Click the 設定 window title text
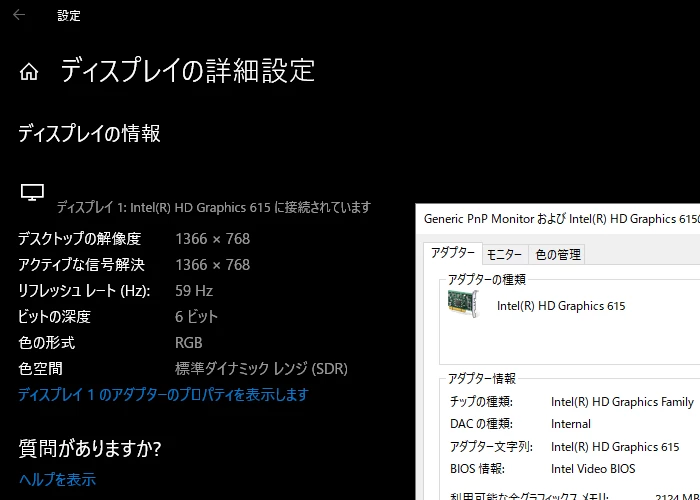This screenshot has width=700, height=500. 69,16
